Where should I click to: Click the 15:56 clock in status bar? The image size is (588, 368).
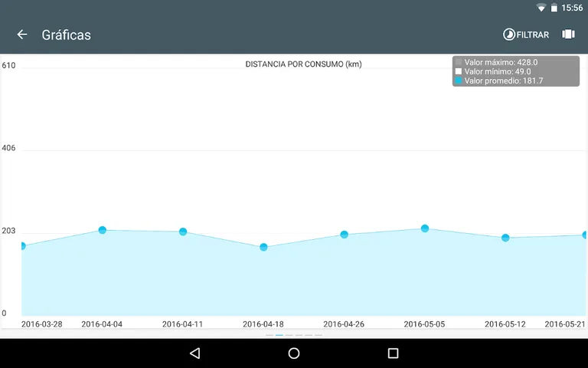click(x=572, y=8)
